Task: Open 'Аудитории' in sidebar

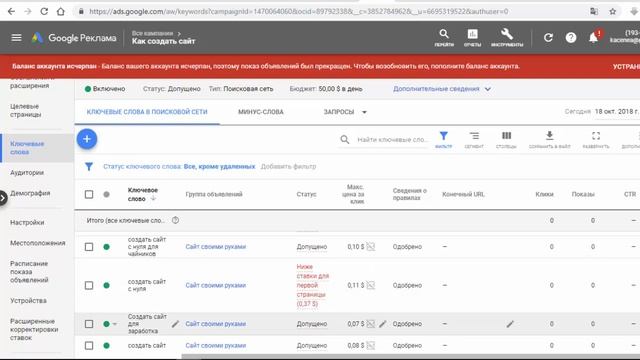Action: click(27, 173)
